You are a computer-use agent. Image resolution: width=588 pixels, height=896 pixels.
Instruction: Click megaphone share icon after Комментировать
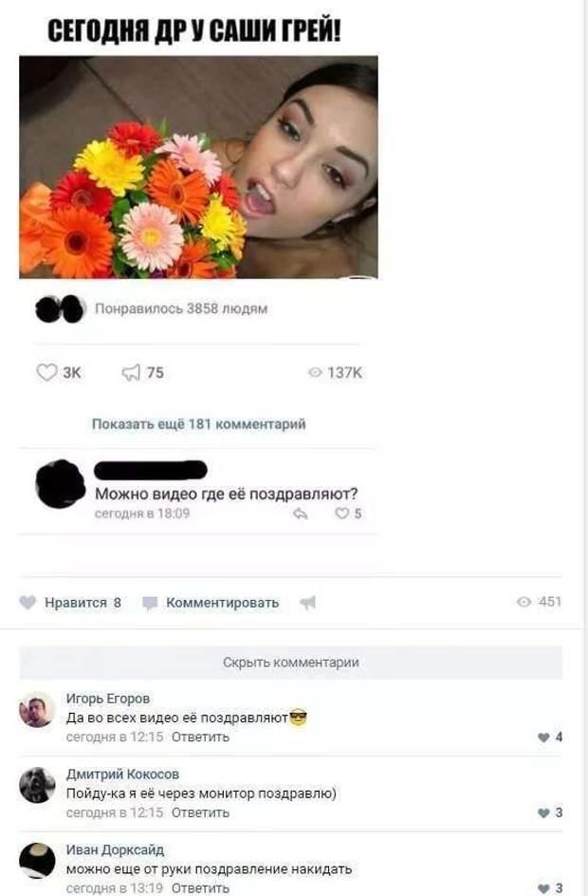click(307, 603)
